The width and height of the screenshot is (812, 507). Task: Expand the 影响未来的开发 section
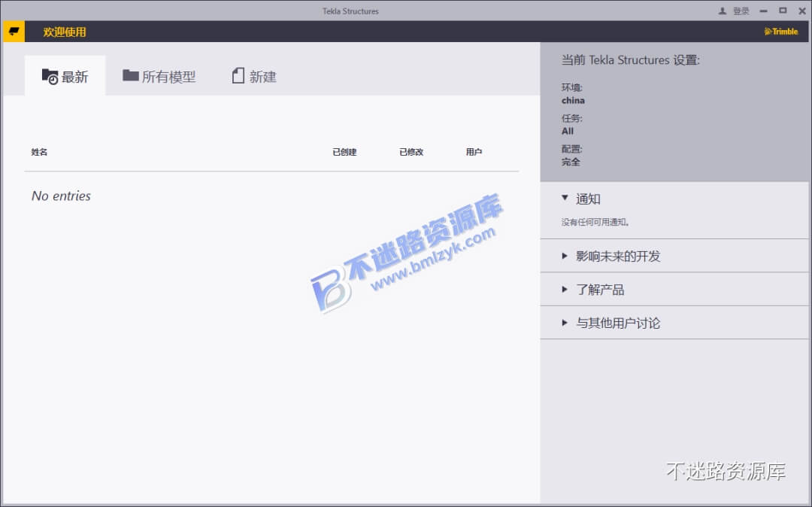pos(674,256)
